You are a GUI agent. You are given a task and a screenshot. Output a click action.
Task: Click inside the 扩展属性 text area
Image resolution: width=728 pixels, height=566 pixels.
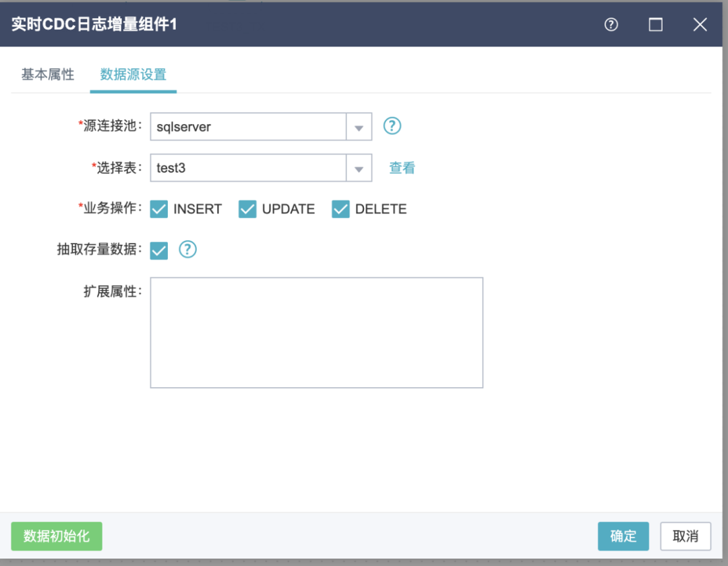(x=316, y=333)
